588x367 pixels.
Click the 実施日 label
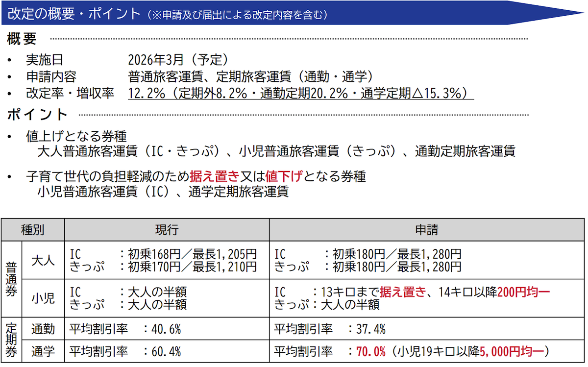pos(45,60)
